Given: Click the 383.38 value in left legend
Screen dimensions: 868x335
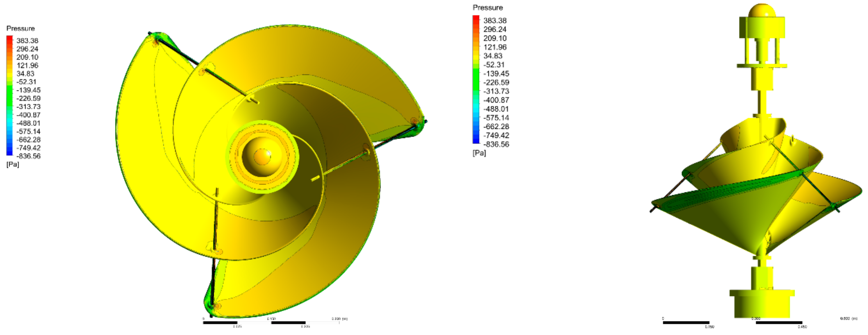Looking at the screenshot, I should click(27, 40).
